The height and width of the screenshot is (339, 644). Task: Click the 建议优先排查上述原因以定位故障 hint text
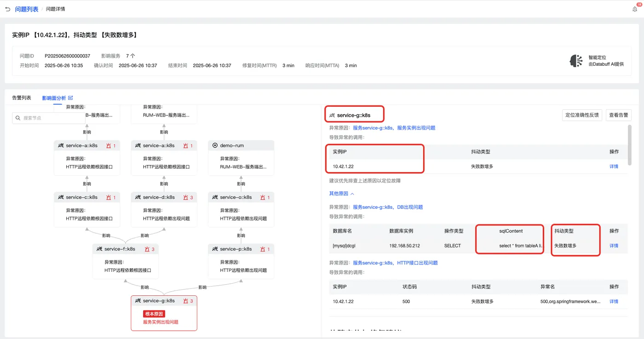(365, 181)
